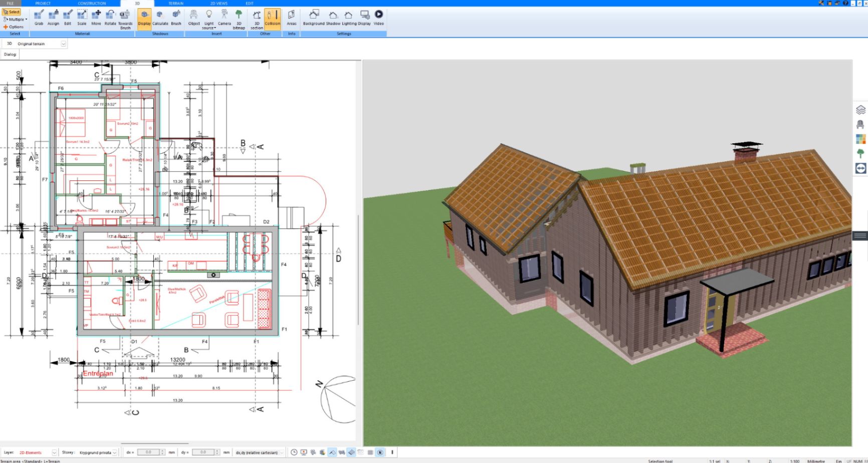Click the Towards Brush tool
The height and width of the screenshot is (463, 868).
(x=125, y=20)
